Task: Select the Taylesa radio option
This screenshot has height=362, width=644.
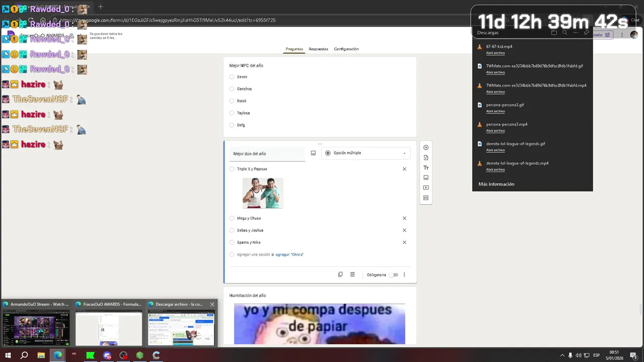Action: point(231,113)
